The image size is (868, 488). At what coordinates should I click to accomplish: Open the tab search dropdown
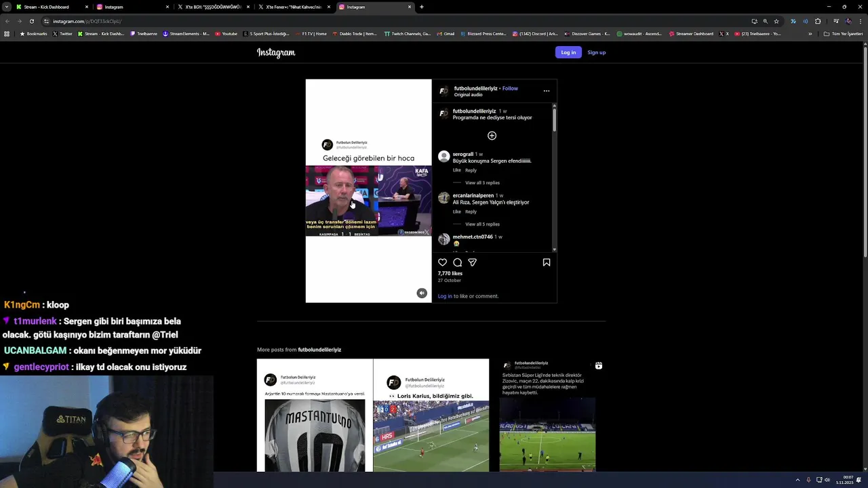[7, 7]
